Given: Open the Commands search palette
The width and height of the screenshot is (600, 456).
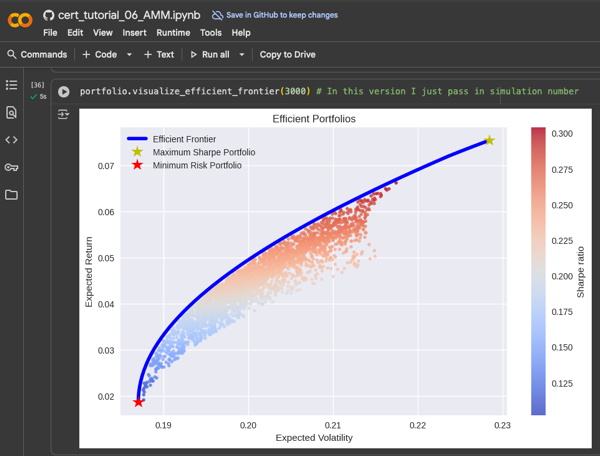Looking at the screenshot, I should 37,54.
